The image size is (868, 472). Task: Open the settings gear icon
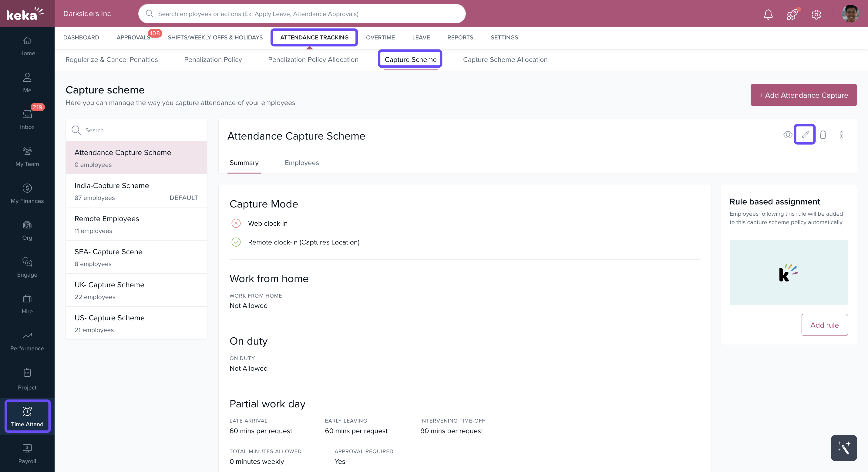pyautogui.click(x=816, y=14)
